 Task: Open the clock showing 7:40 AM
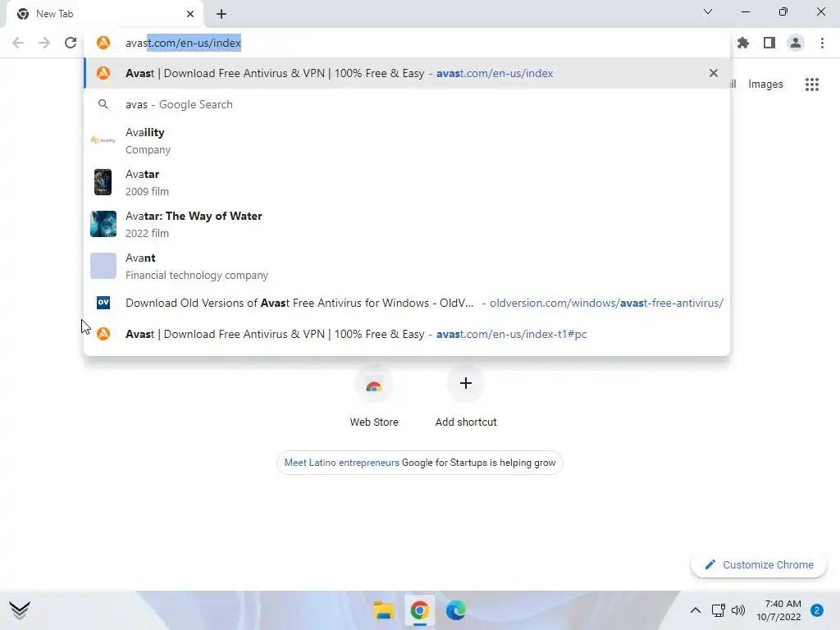pos(778,610)
